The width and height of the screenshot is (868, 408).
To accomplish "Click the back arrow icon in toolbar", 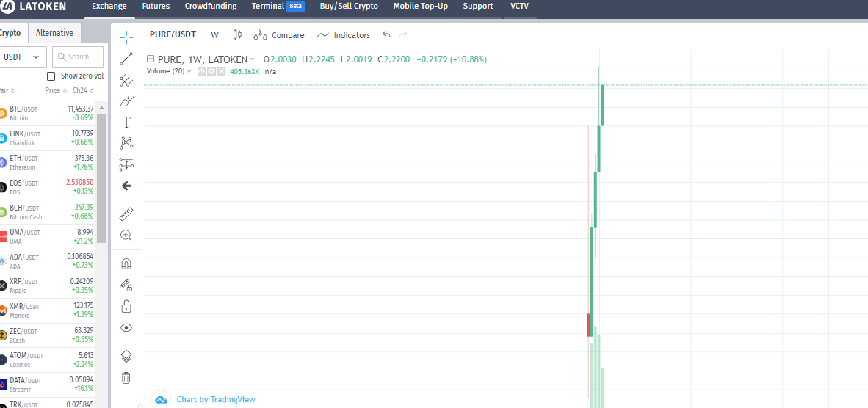I will pyautogui.click(x=126, y=186).
